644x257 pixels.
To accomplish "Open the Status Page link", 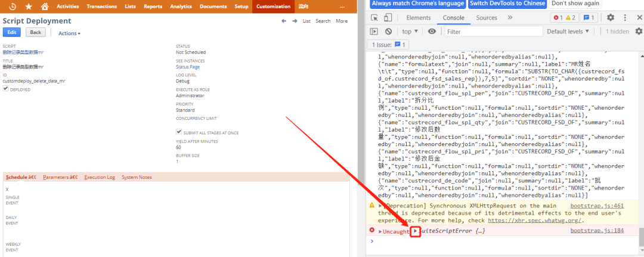I will [188, 67].
